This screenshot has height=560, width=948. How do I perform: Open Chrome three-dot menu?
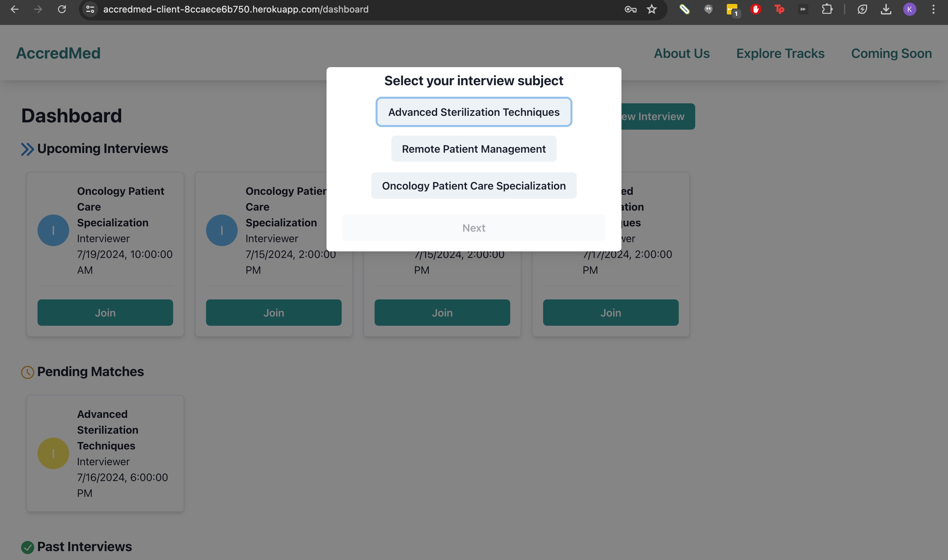(933, 9)
